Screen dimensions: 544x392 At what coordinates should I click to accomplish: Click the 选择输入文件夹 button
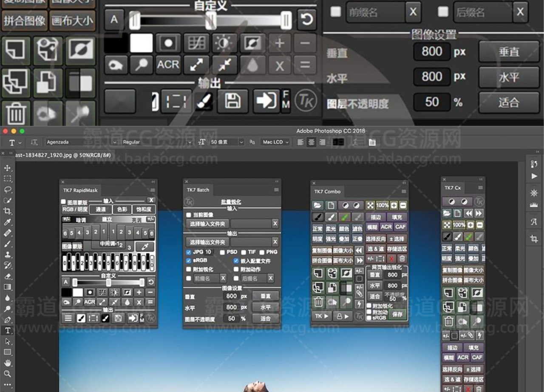pyautogui.click(x=207, y=224)
